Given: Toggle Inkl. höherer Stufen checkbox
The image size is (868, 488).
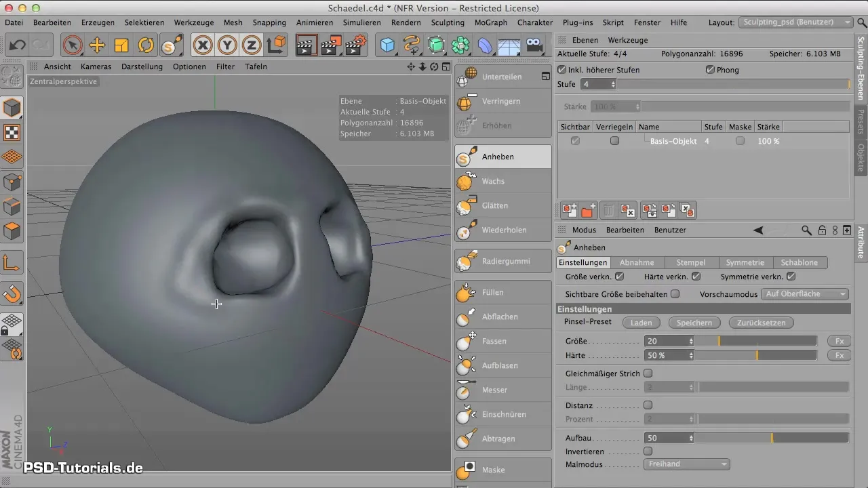Looking at the screenshot, I should pos(561,70).
